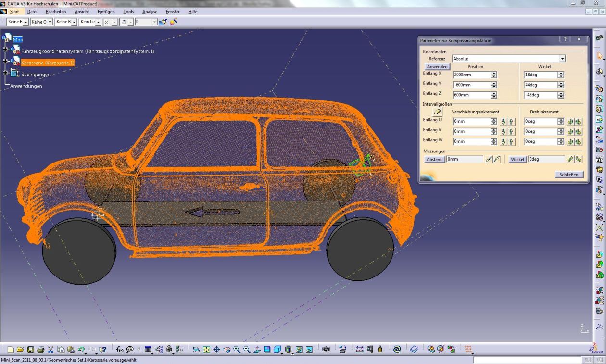Screen dimensions: 606x364
Task: Select the Pan view tool
Action: pos(216,350)
